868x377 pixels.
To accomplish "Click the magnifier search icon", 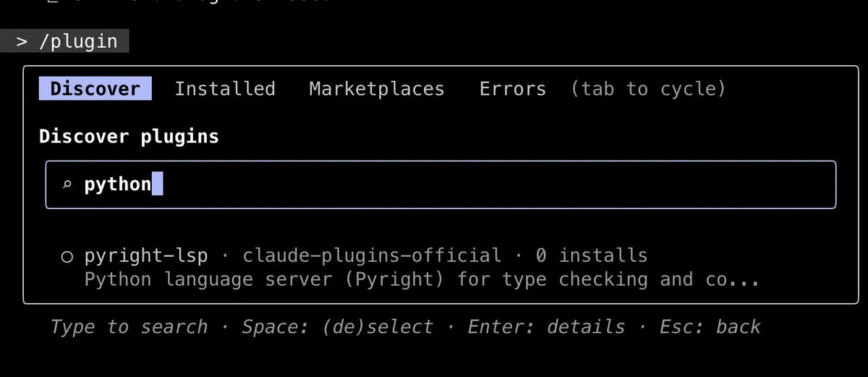I will [x=67, y=185].
